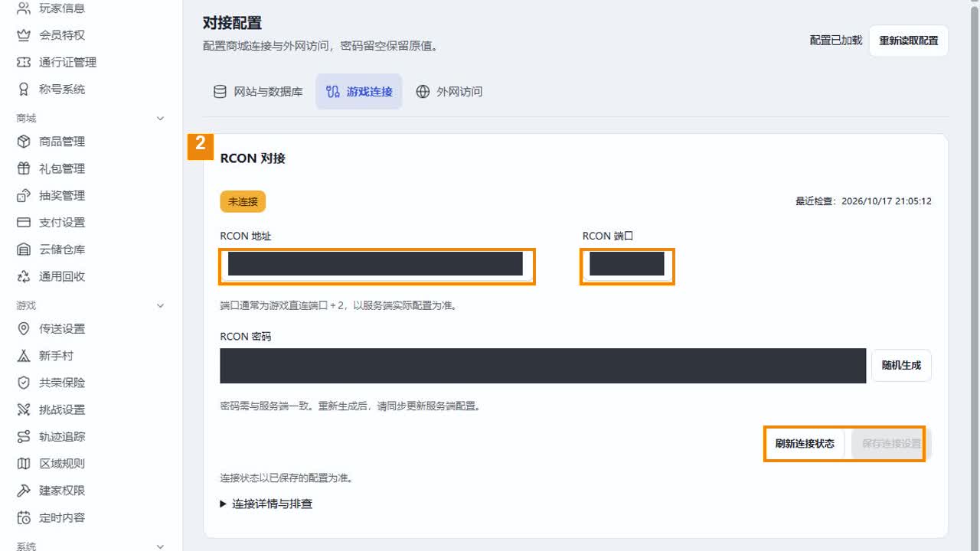980x551 pixels.
Task: Click the 礼包管理 gift icon
Action: point(24,168)
